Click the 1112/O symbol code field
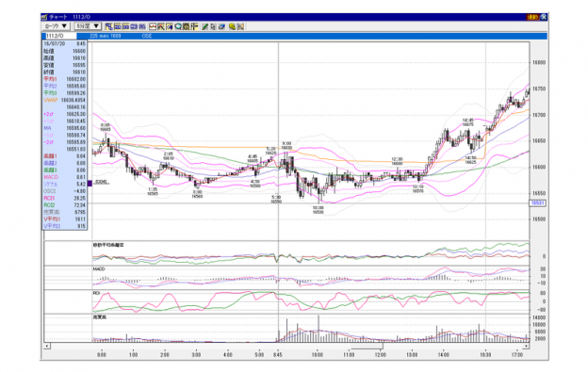Viewport: 588px width, 372px height. (60, 36)
